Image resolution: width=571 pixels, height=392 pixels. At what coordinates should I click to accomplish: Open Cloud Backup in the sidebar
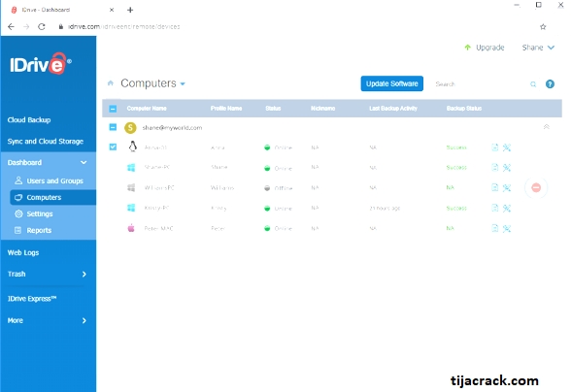[29, 119]
